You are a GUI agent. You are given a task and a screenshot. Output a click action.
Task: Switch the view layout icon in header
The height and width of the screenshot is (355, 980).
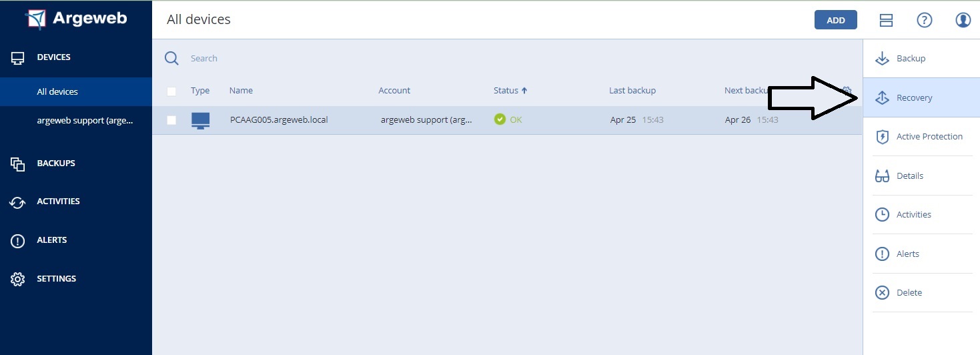click(x=886, y=20)
